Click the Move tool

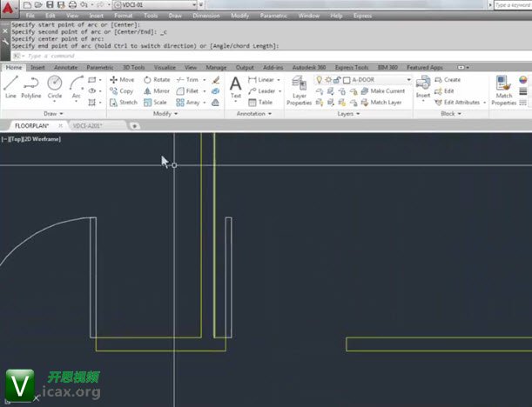tap(121, 79)
